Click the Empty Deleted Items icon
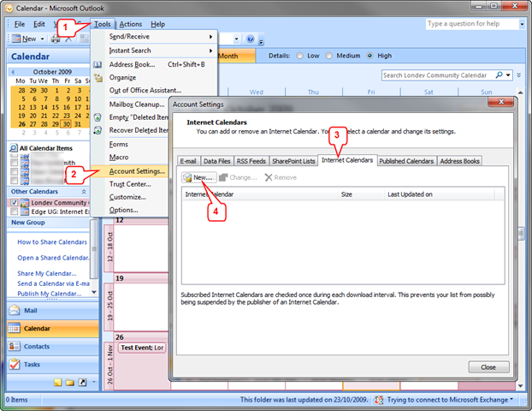This screenshot has width=532, height=411. [98, 117]
